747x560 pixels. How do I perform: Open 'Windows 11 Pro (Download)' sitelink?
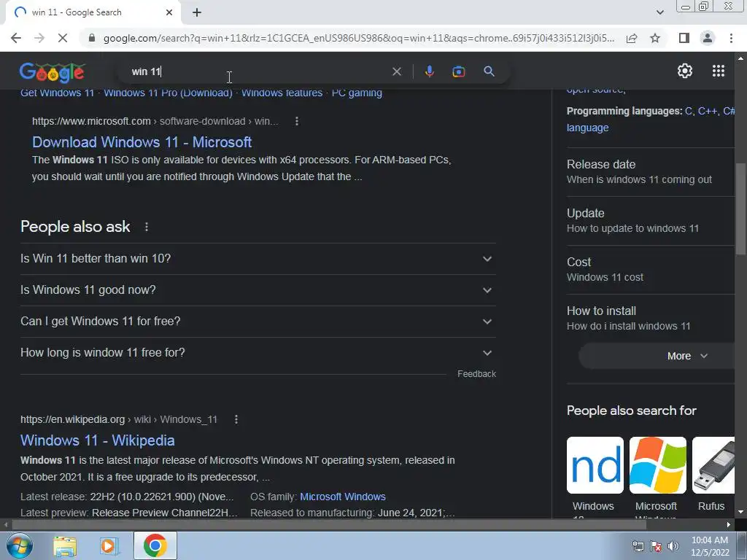tap(169, 93)
